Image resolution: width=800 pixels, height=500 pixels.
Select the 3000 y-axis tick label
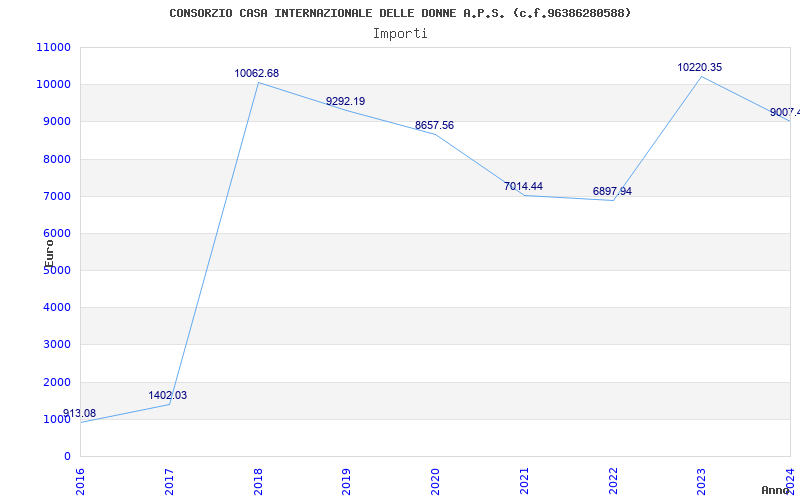(x=56, y=345)
